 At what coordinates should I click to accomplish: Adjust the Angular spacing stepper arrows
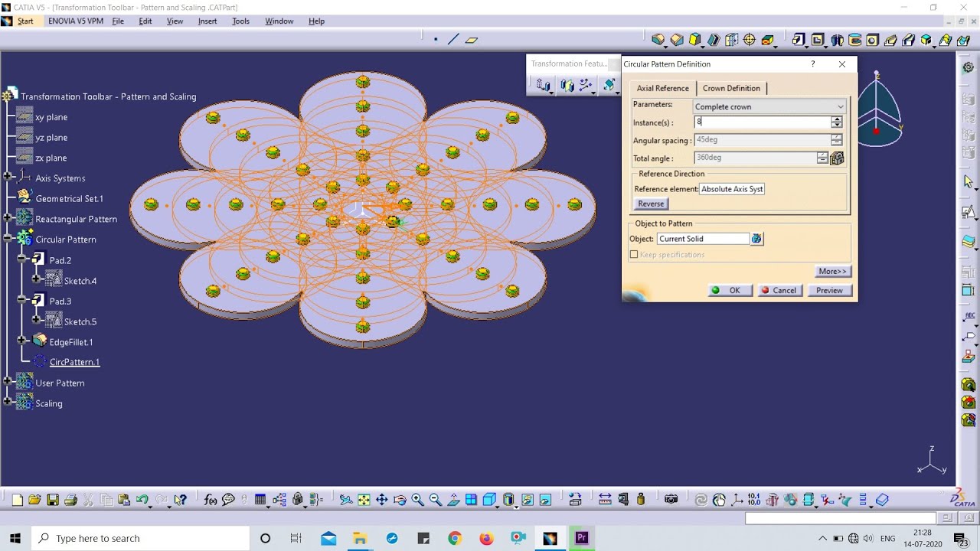point(837,140)
